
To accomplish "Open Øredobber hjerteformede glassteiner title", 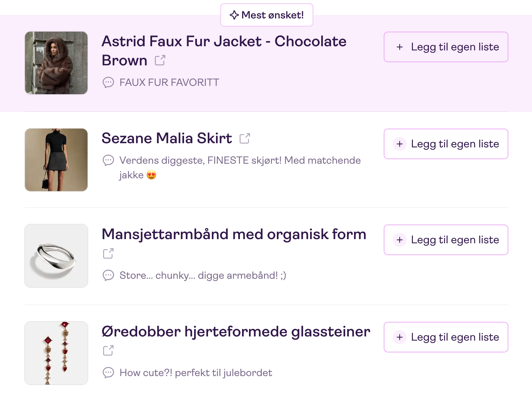I will [x=236, y=332].
